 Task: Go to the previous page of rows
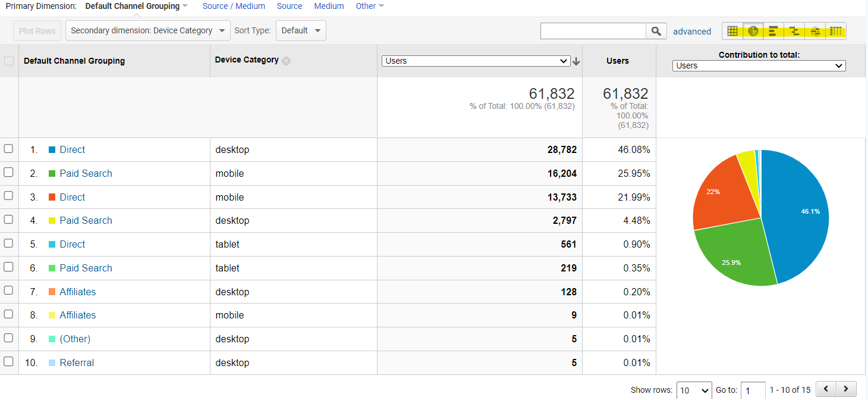[x=826, y=389]
